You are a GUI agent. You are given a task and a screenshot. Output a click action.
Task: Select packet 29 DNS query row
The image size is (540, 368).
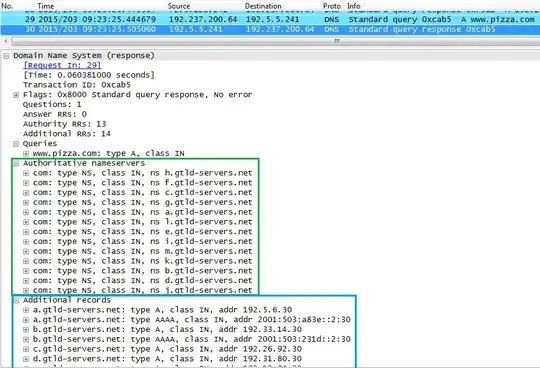tap(270, 19)
